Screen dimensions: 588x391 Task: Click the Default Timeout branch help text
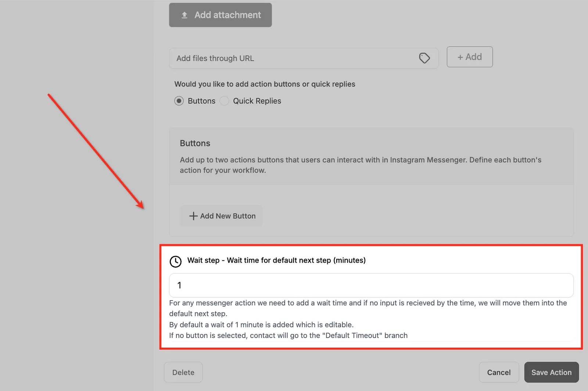click(288, 335)
